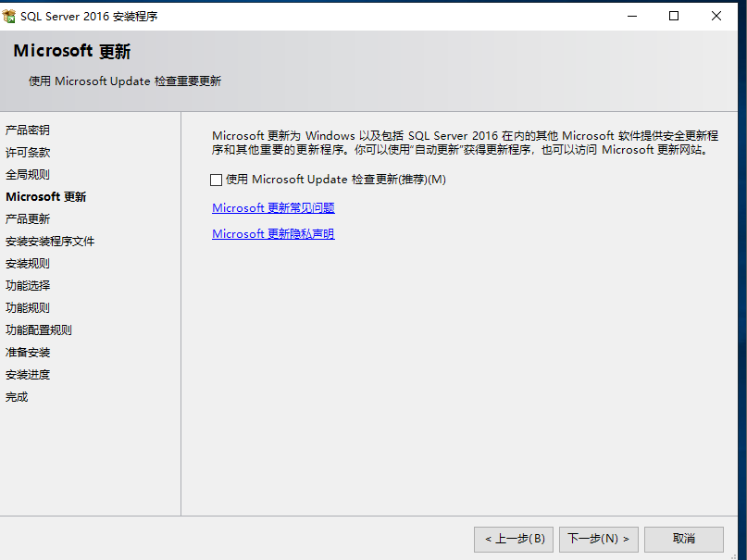Select 产品更新 step in sidebar

pos(28,219)
